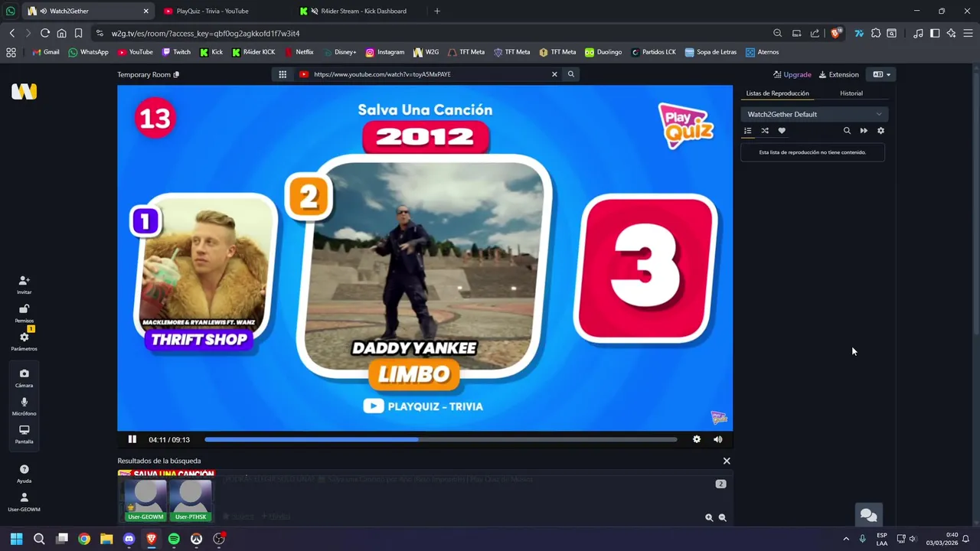Go to browser home page

(x=61, y=33)
